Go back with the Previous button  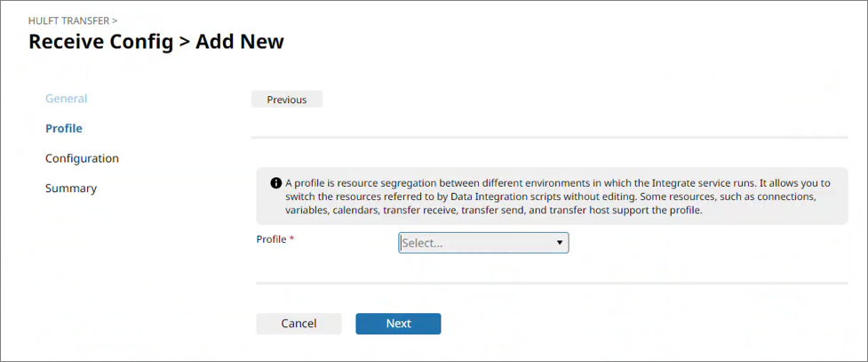pyautogui.click(x=287, y=100)
